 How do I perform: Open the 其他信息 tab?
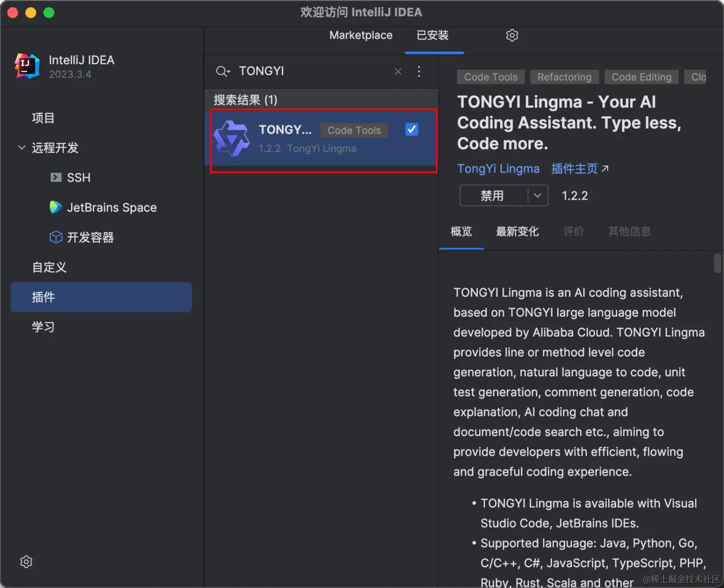coord(629,232)
